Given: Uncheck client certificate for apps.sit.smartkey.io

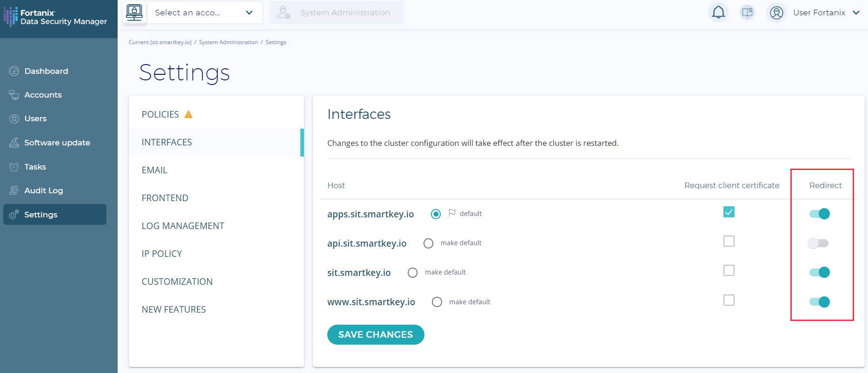Looking at the screenshot, I should coord(729,212).
